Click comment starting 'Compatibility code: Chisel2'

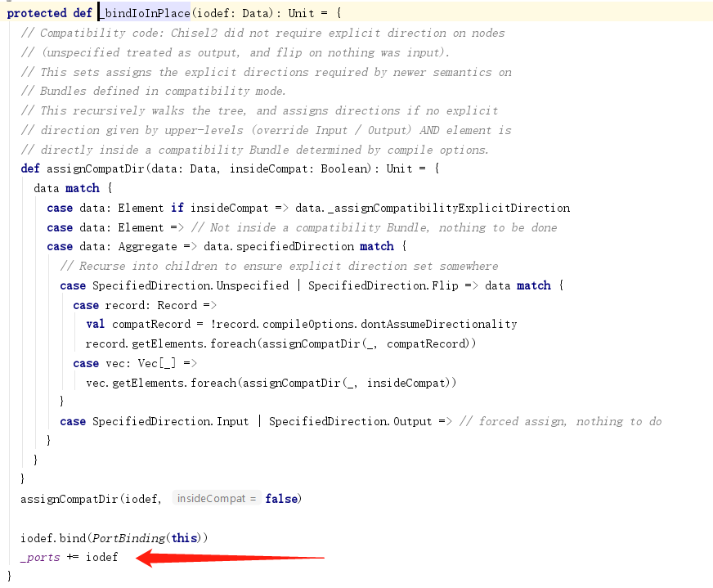pos(262,34)
